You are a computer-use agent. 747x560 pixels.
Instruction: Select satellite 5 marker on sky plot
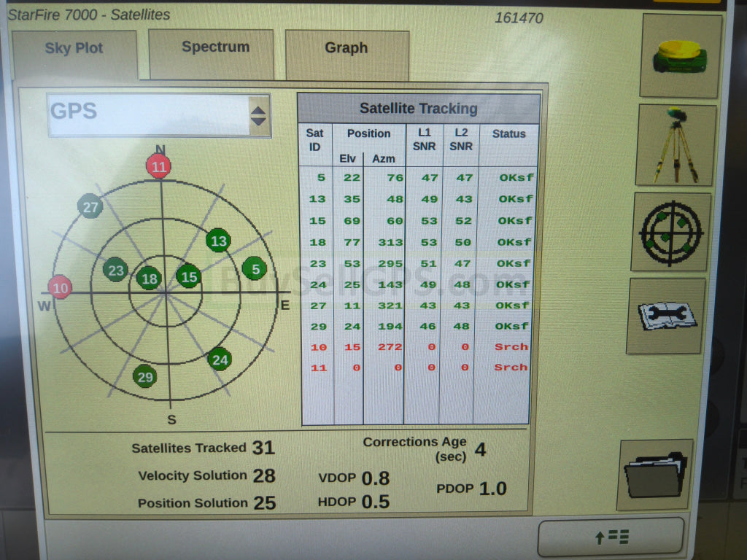pos(255,269)
